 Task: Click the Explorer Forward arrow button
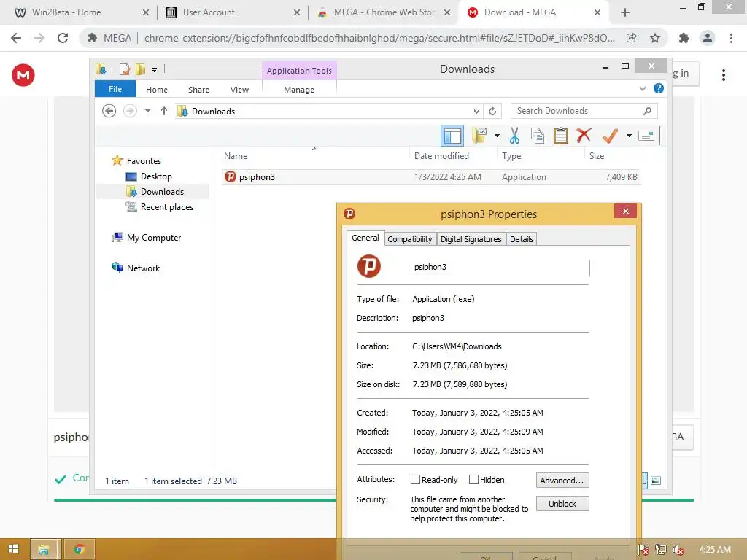coord(130,111)
